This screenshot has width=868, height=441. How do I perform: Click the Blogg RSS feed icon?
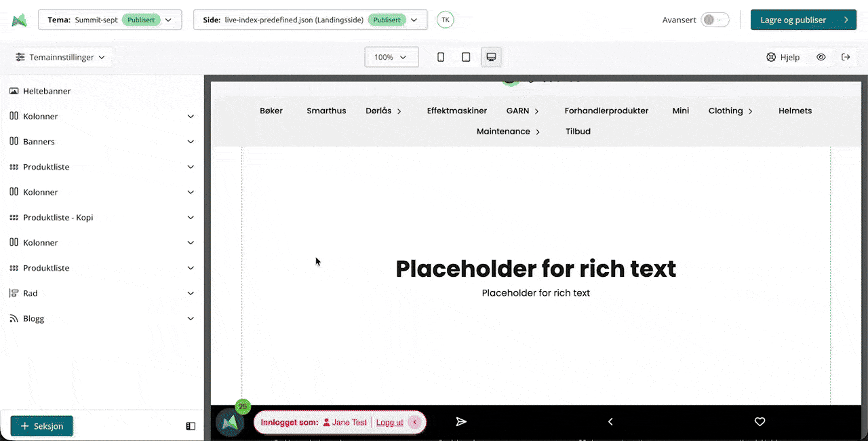pos(14,318)
